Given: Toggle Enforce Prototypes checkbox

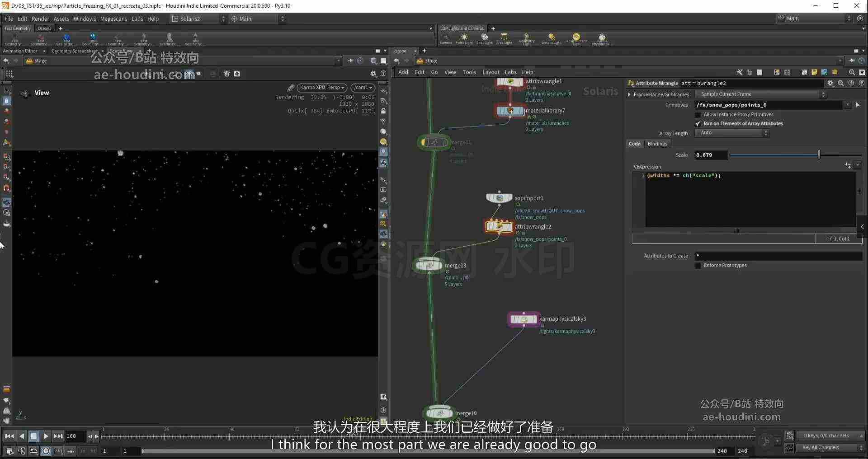Looking at the screenshot, I should [x=698, y=266].
